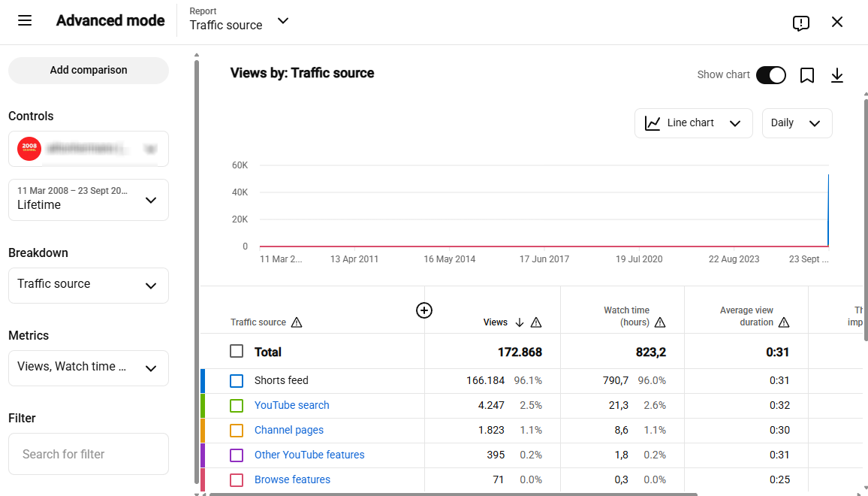Click the send feedback icon
Viewport: 868px width, 496px height.
click(x=801, y=23)
